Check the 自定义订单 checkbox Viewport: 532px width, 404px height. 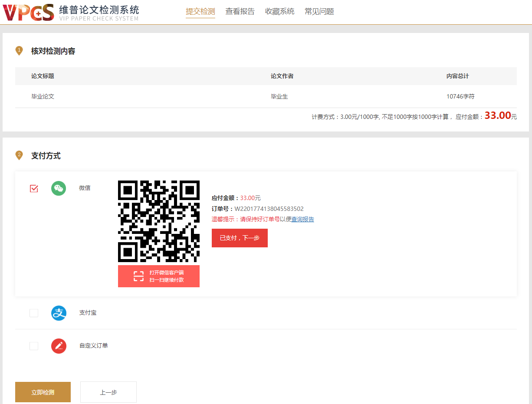pos(34,346)
